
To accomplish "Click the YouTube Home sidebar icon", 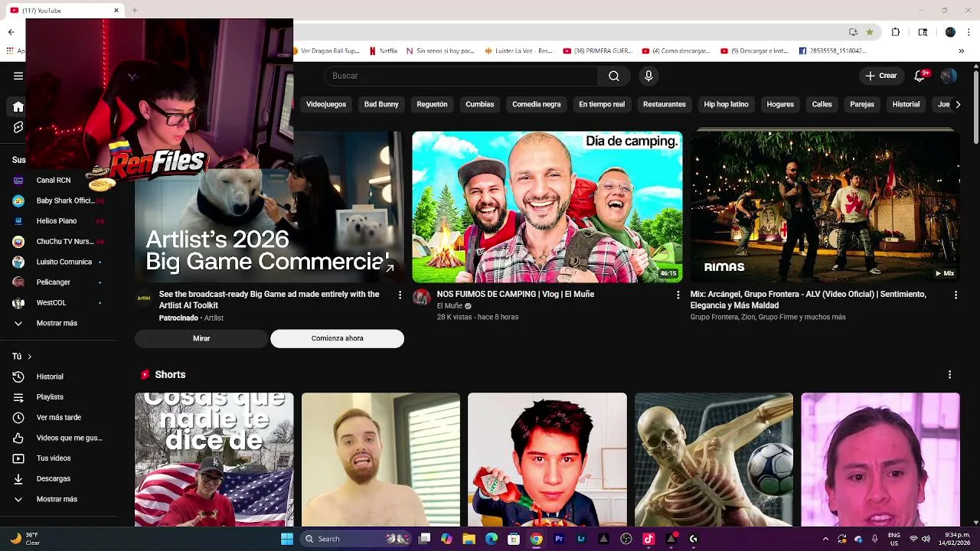I will (x=18, y=107).
